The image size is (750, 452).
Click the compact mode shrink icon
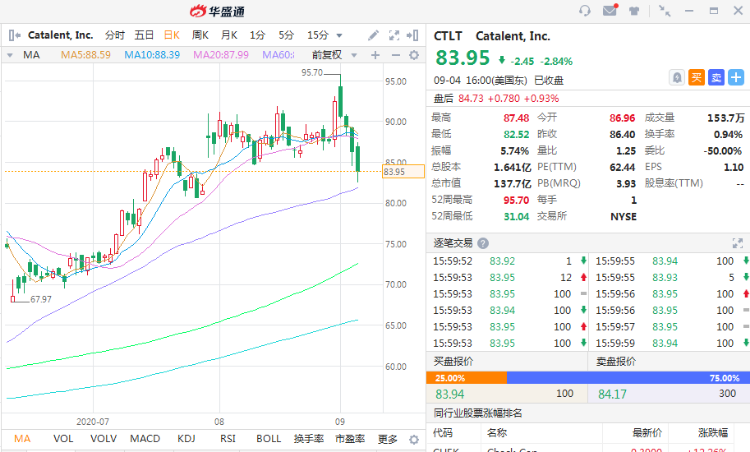(x=664, y=11)
